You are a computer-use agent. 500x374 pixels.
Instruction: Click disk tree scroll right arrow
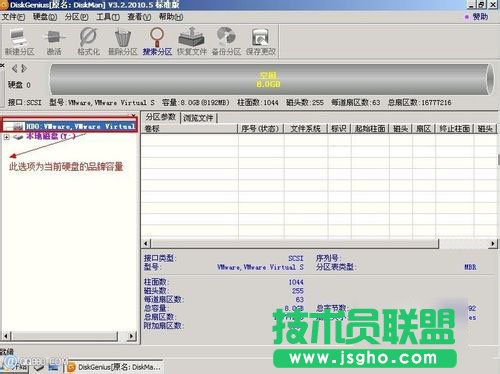point(132,336)
